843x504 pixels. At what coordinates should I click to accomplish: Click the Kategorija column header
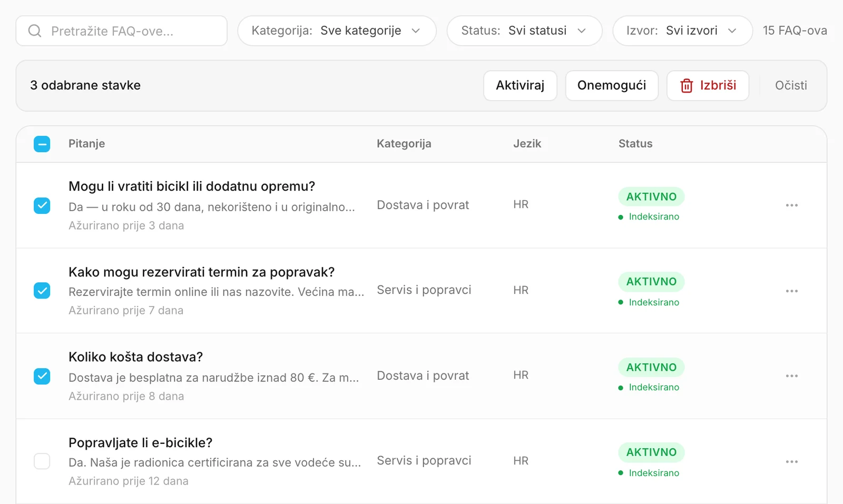click(404, 144)
